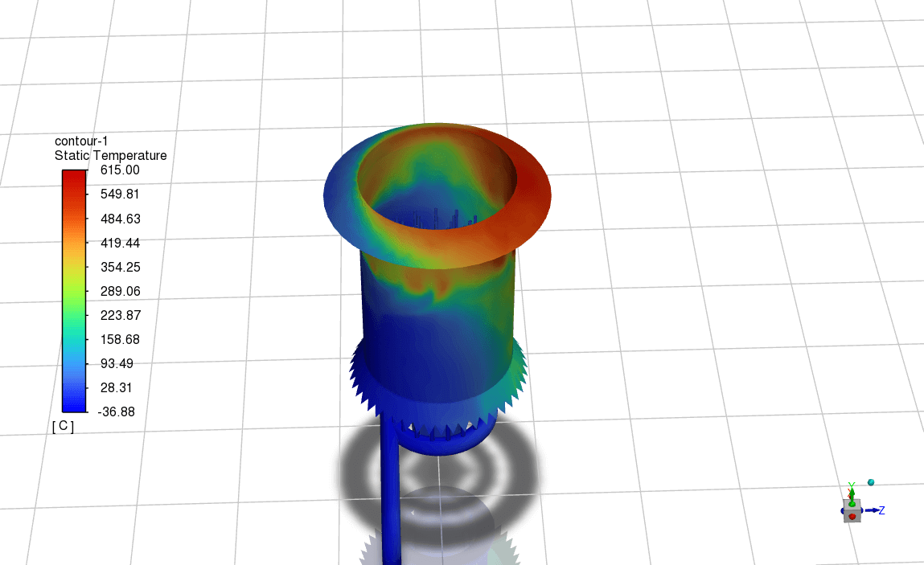Click the minimum value -36.88 in the legend
Image resolution: width=924 pixels, height=565 pixels.
click(x=116, y=411)
